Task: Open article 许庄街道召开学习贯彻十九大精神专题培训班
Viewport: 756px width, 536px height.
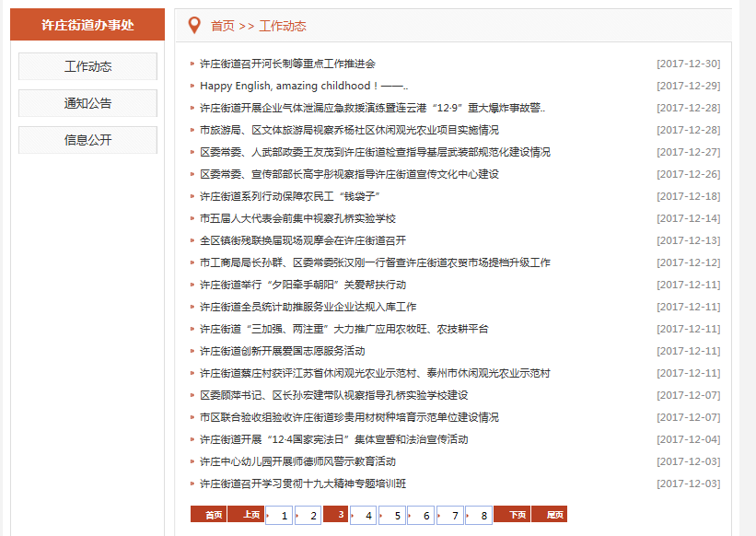Action: click(x=303, y=484)
